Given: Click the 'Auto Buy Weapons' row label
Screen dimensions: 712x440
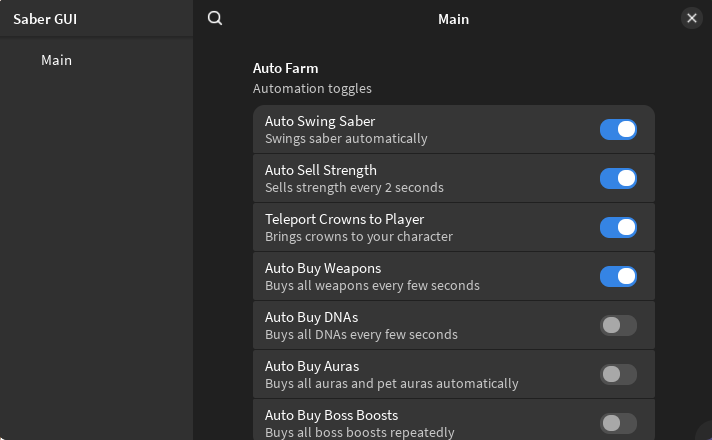Looking at the screenshot, I should pos(323,268).
